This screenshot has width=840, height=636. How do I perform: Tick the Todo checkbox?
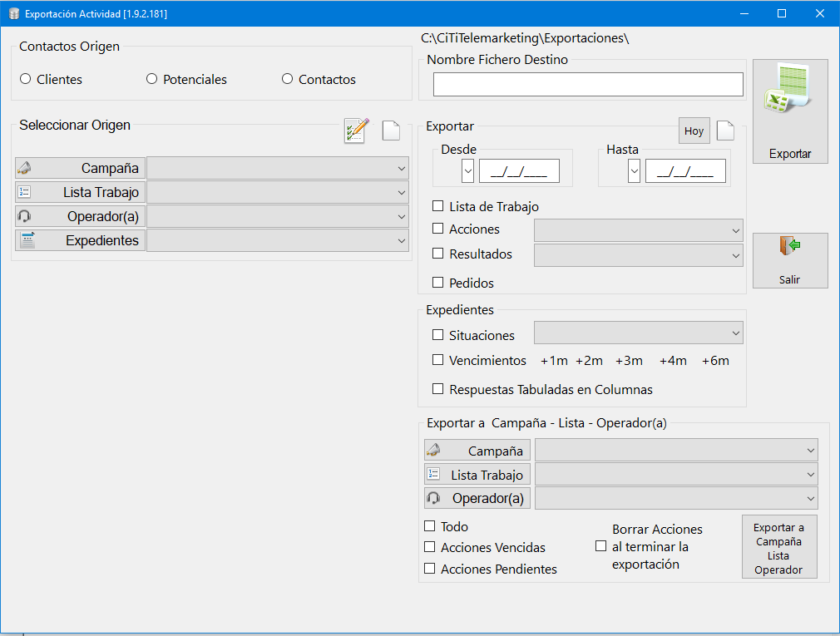click(x=429, y=525)
